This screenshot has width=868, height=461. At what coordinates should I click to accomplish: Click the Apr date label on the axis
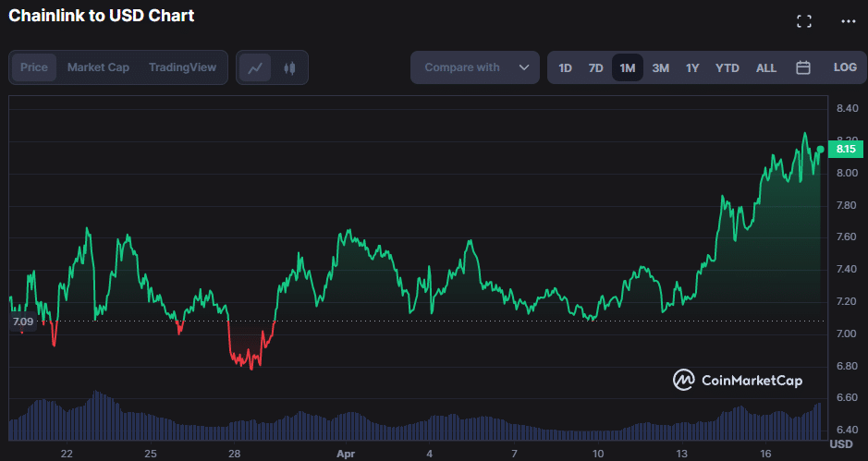click(x=346, y=454)
